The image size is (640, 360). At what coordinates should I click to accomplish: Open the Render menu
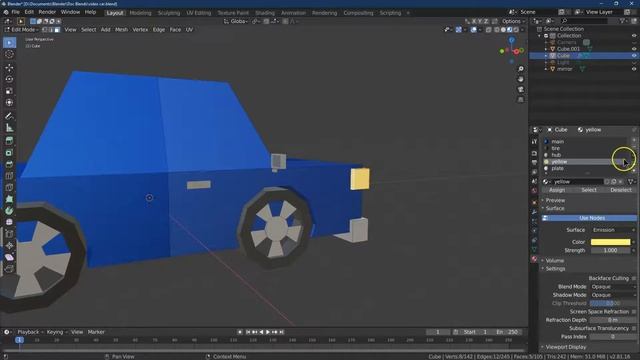tap(47, 12)
